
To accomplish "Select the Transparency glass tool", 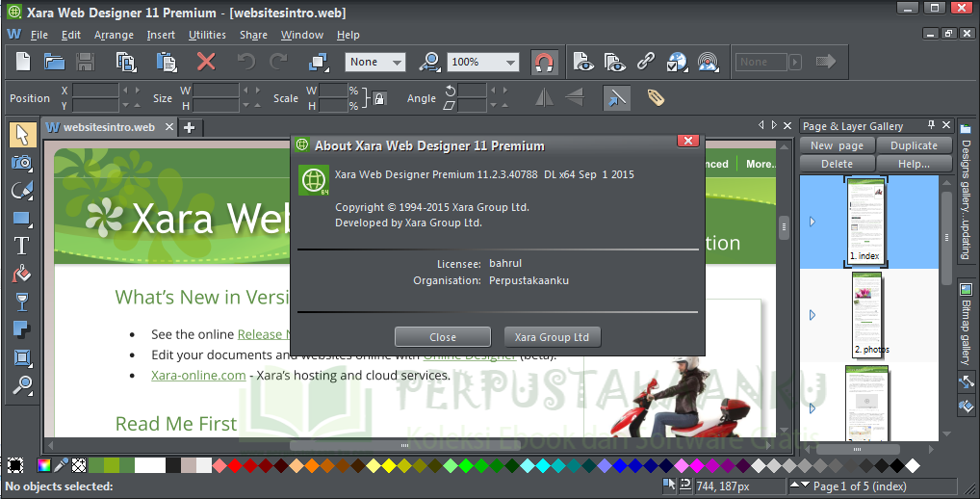I will tap(22, 302).
